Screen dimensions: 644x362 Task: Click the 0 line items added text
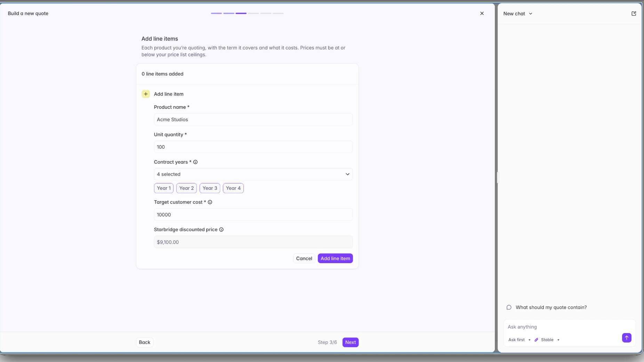162,74
